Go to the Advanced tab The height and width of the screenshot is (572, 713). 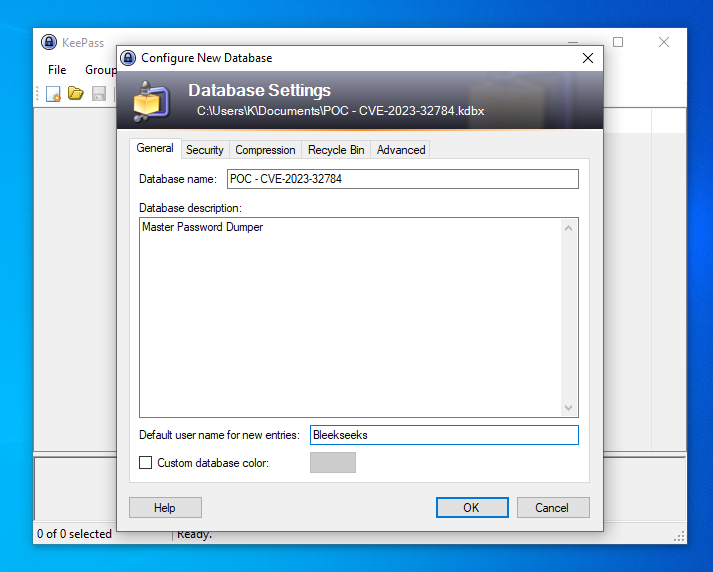click(401, 150)
